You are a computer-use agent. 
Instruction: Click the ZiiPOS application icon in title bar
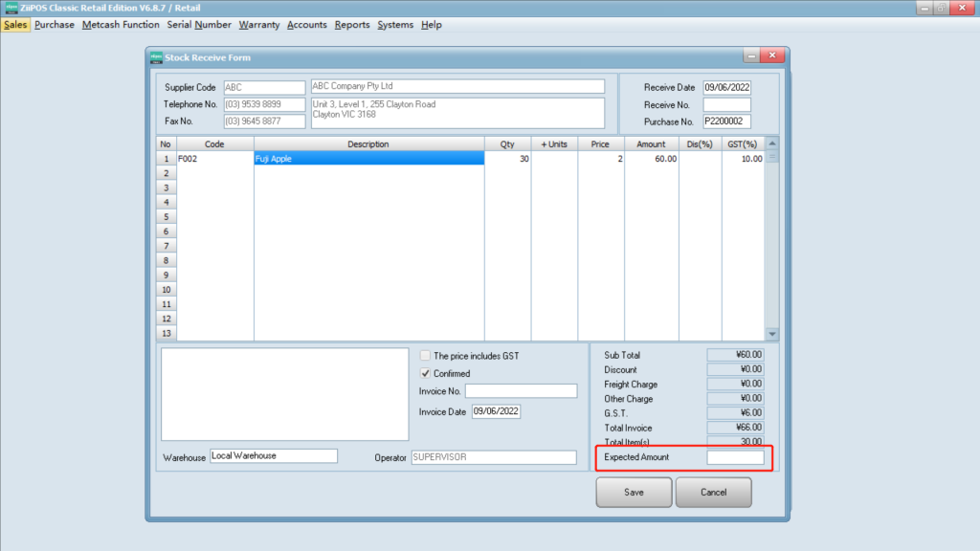click(x=9, y=8)
